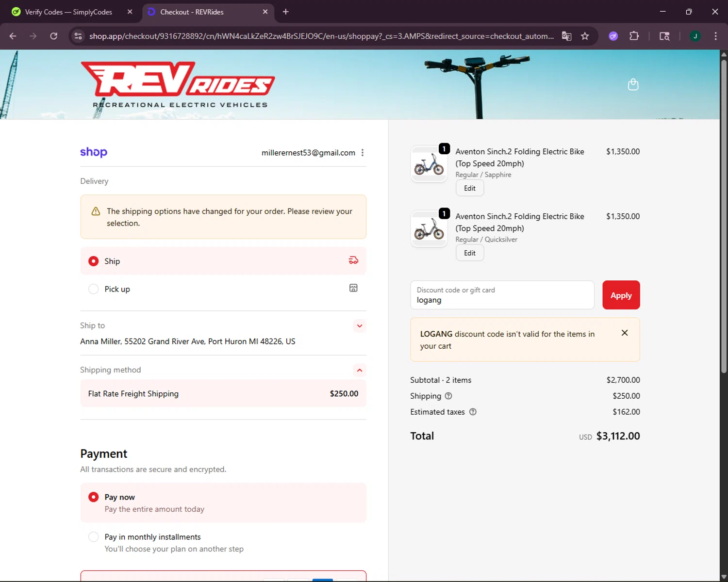Open the shopping bag cart icon
This screenshot has width=728, height=582.
(633, 84)
